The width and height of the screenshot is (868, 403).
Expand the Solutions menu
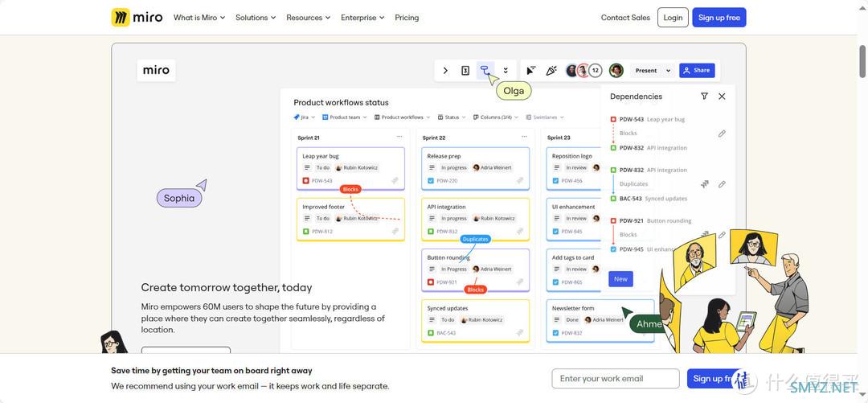tap(256, 18)
